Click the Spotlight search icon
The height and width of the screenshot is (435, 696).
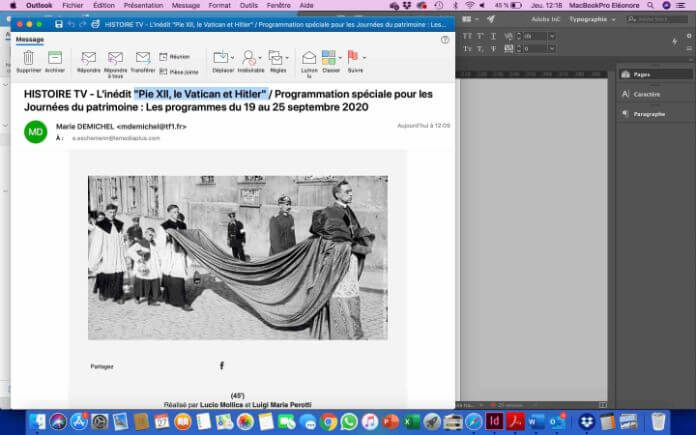(x=650, y=5)
